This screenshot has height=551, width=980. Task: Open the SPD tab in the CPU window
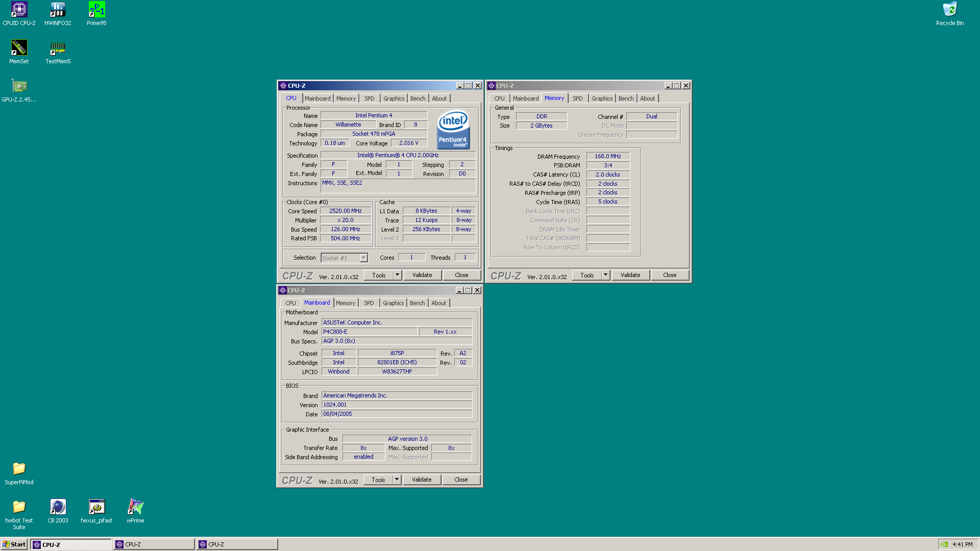point(370,98)
